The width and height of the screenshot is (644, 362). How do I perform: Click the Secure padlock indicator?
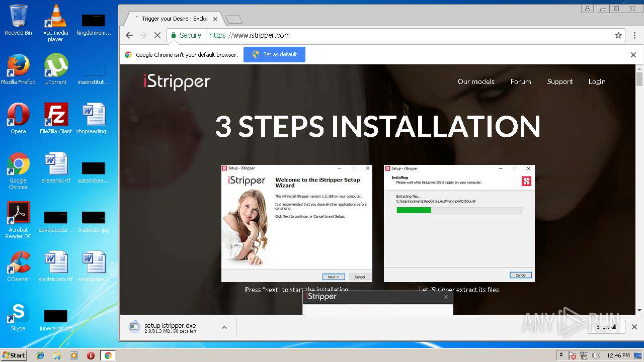(186, 35)
